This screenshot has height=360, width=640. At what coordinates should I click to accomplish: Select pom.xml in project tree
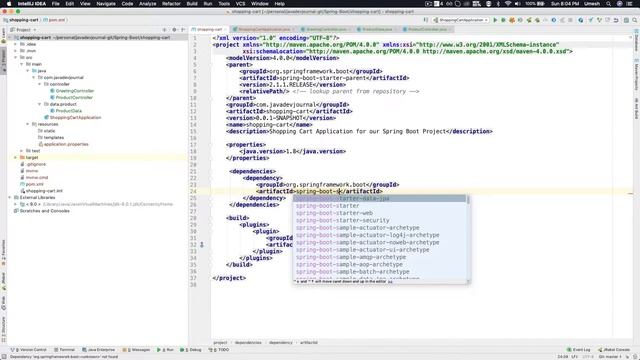click(34, 184)
